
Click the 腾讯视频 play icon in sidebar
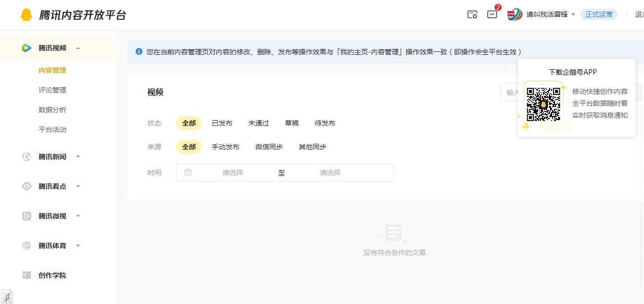click(27, 48)
